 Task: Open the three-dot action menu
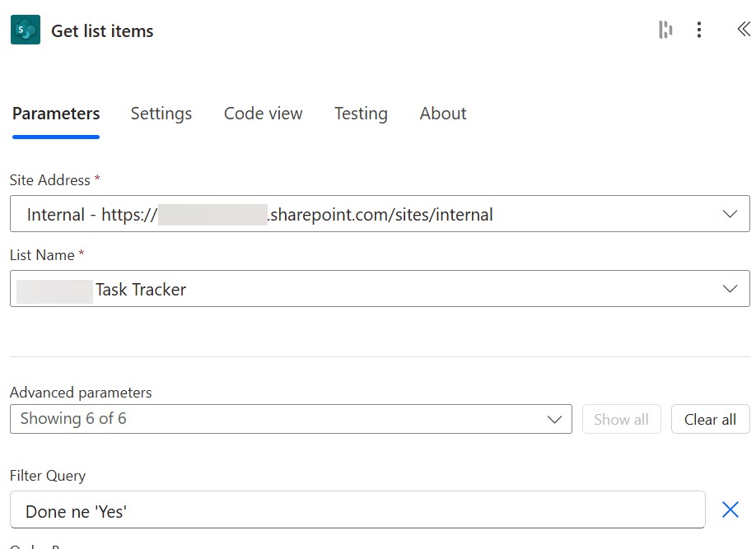[699, 30]
